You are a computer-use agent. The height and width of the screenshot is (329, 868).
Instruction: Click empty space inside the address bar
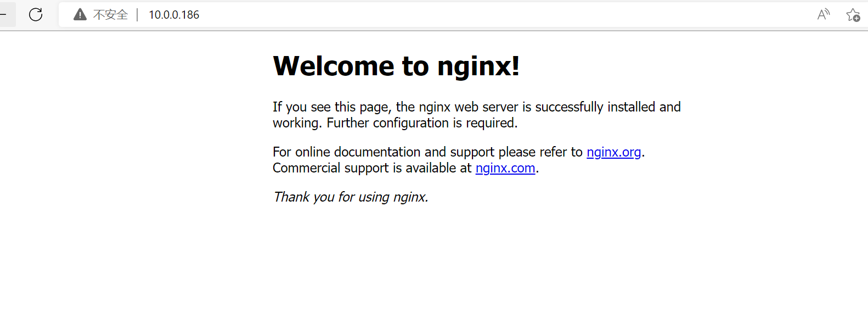pos(494,15)
